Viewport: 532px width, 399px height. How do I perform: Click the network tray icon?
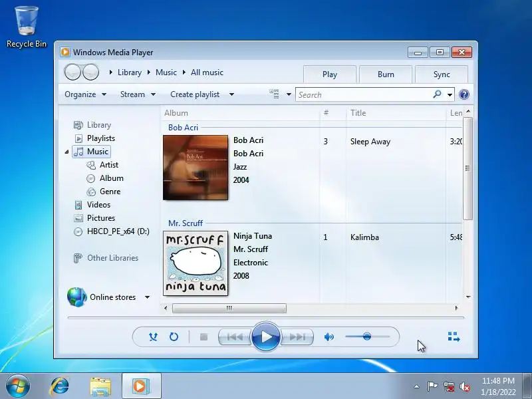[x=448, y=386]
